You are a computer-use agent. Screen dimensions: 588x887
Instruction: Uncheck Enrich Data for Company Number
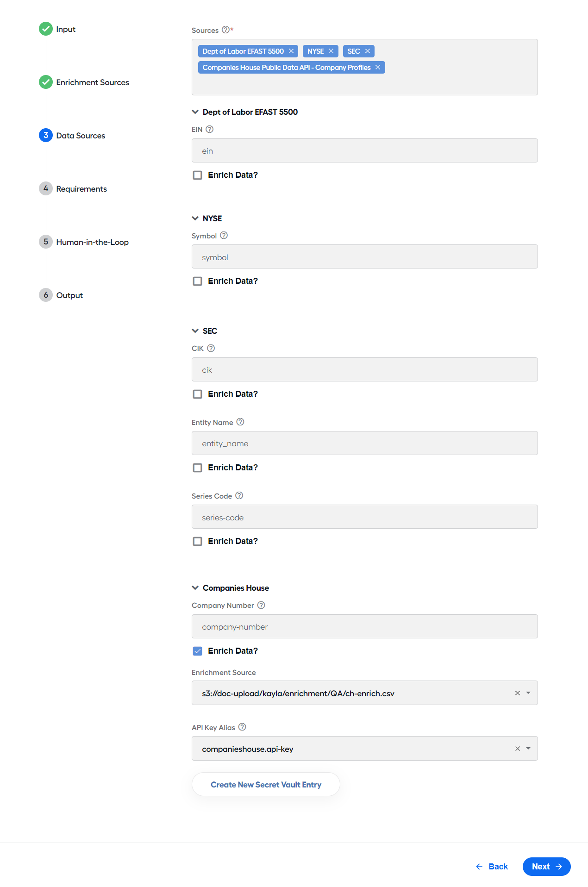click(198, 651)
